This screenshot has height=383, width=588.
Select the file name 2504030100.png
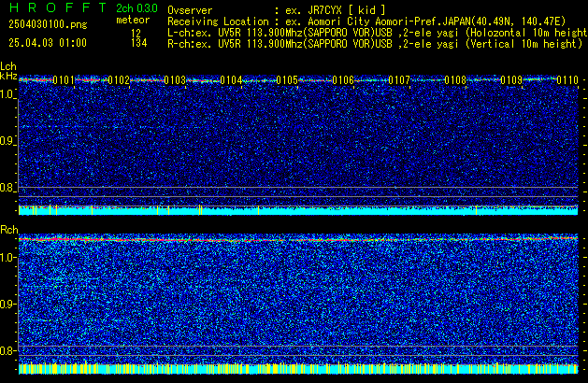tap(48, 24)
